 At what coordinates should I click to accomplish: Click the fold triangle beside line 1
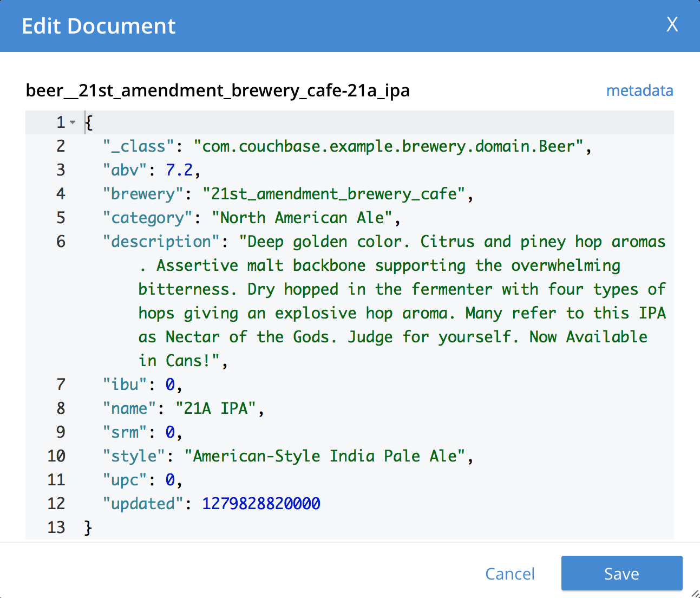pos(73,122)
